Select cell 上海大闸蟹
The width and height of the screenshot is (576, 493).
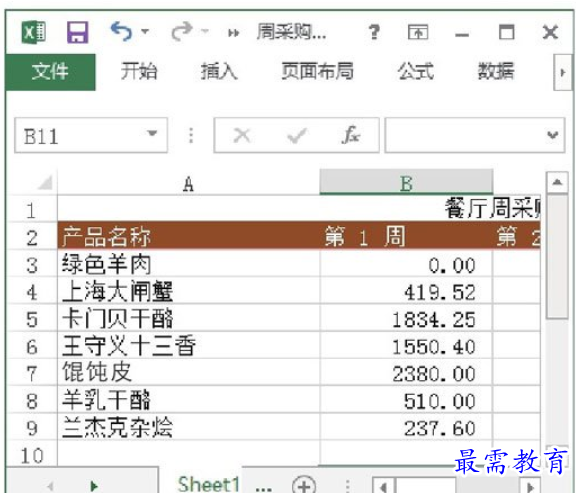pos(188,291)
